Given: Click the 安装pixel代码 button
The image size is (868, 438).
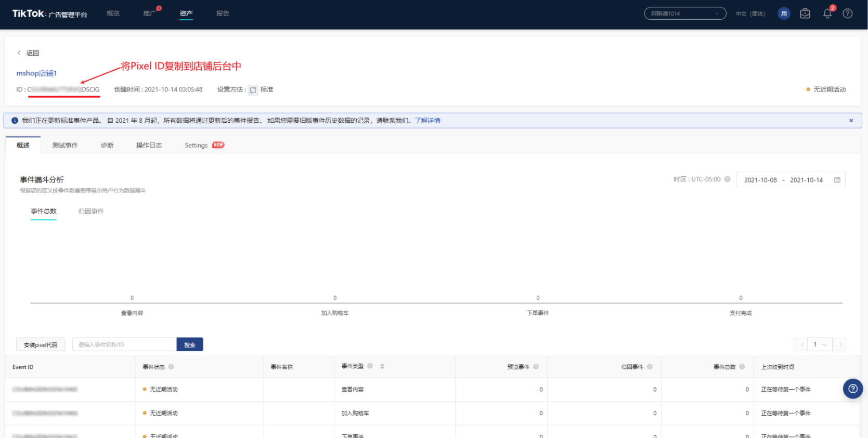Looking at the screenshot, I should point(41,345).
